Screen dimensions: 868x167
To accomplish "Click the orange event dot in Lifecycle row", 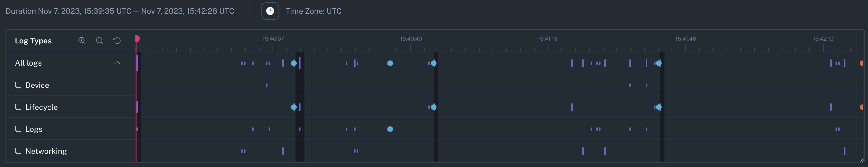I will (x=861, y=107).
